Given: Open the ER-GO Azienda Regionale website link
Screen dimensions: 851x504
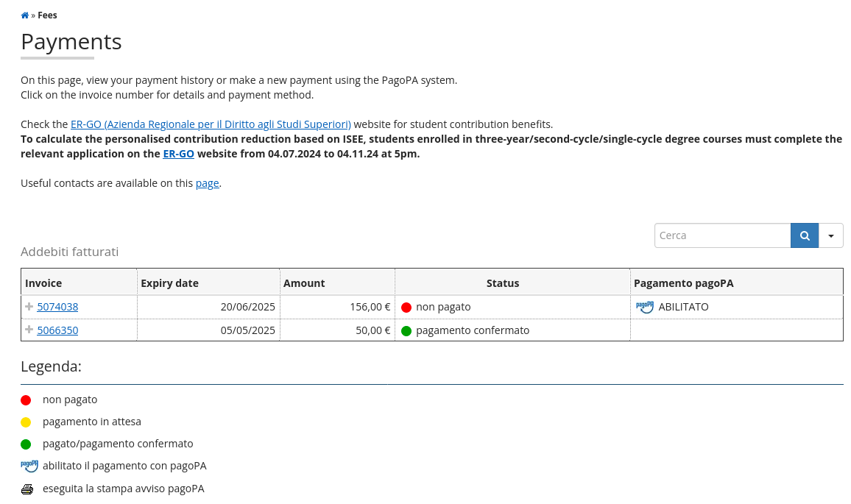Looking at the screenshot, I should pos(211,124).
